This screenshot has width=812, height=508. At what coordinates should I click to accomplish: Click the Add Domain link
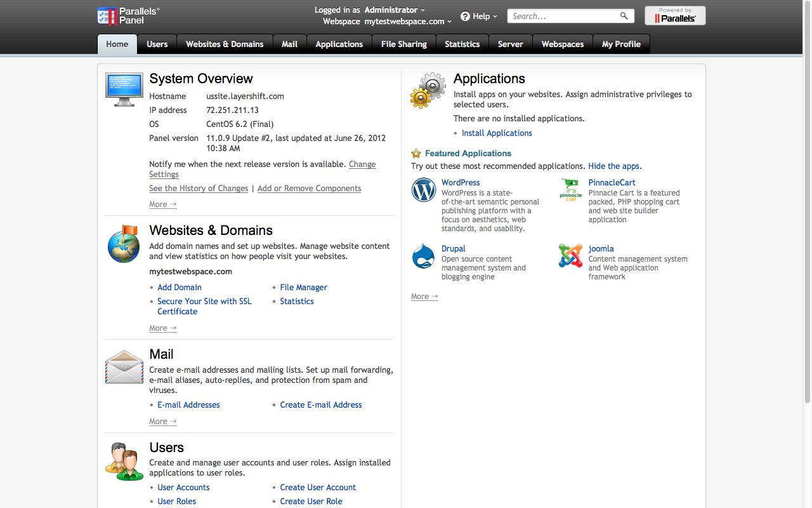click(180, 288)
